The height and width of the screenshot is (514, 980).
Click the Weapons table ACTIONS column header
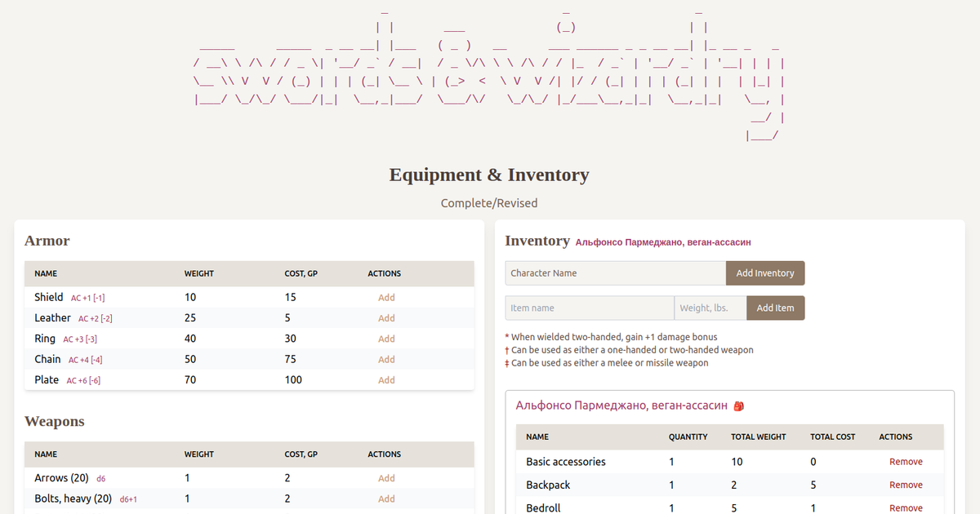tap(385, 454)
